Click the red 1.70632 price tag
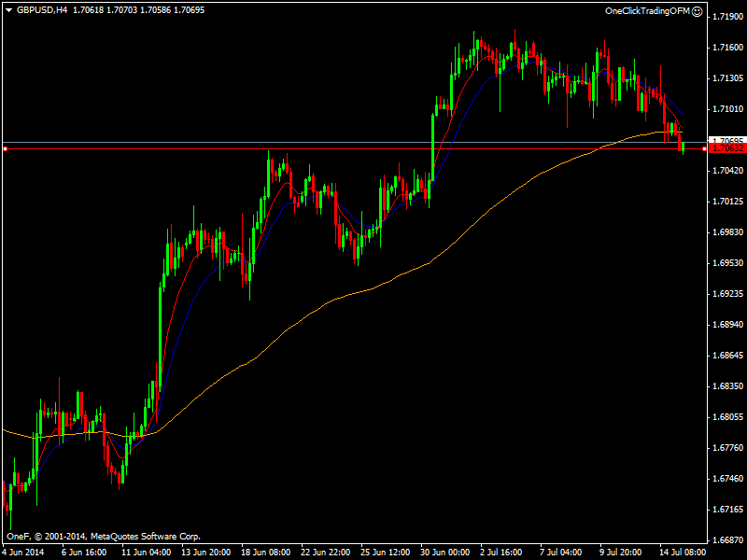Viewport: 747px width, 560px height. [727, 148]
